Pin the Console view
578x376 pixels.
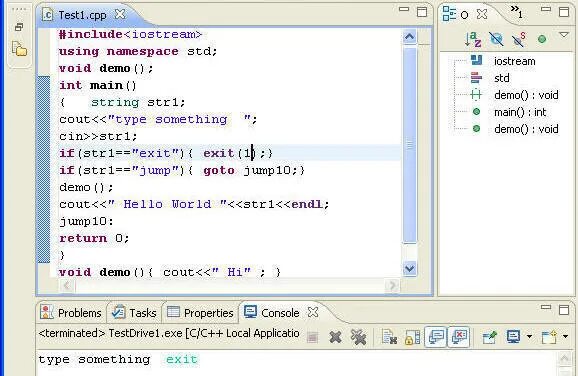[490, 337]
